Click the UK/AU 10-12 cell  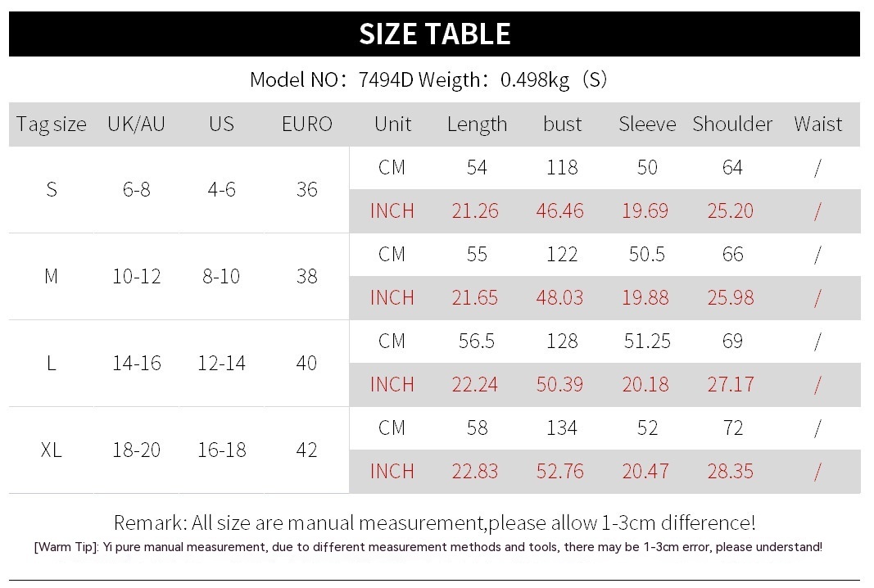tap(136, 276)
